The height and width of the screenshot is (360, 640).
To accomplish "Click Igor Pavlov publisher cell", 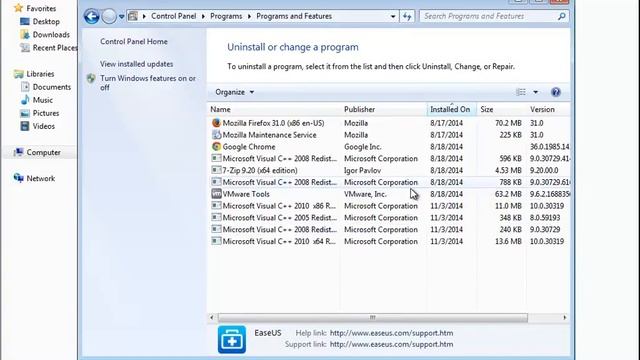I will tap(362, 170).
